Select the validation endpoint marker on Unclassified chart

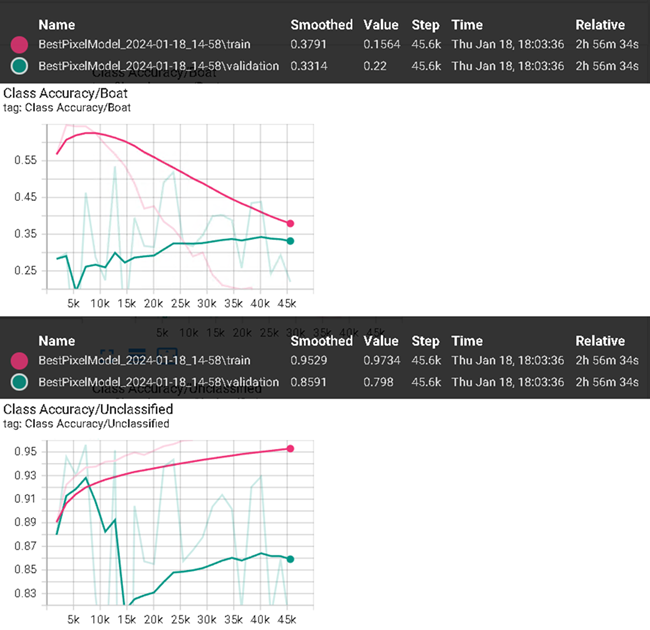(290, 559)
